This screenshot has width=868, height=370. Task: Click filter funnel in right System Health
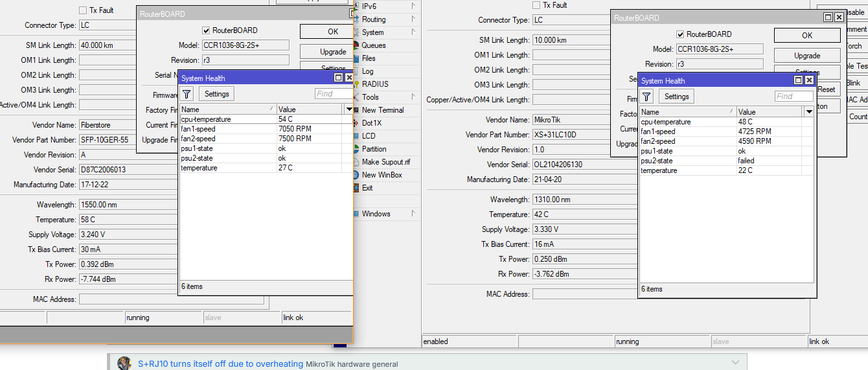[x=646, y=97]
